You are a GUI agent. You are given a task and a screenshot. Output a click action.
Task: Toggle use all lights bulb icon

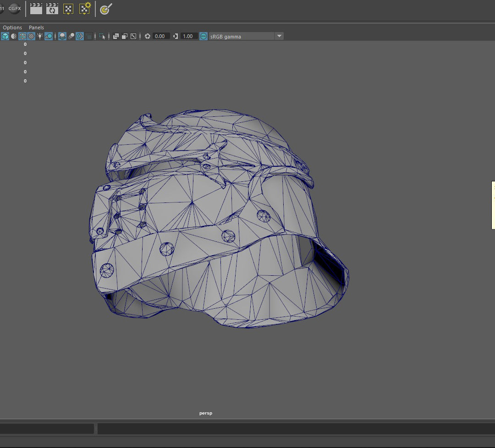coord(40,36)
